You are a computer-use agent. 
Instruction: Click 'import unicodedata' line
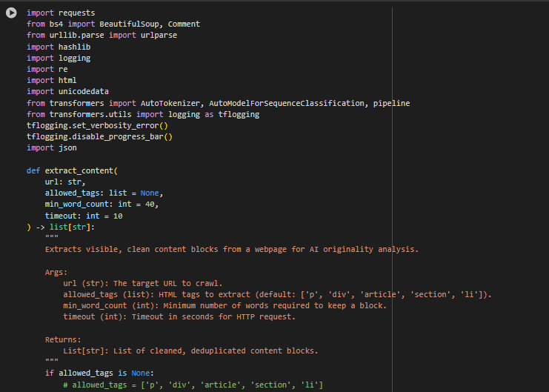click(67, 92)
